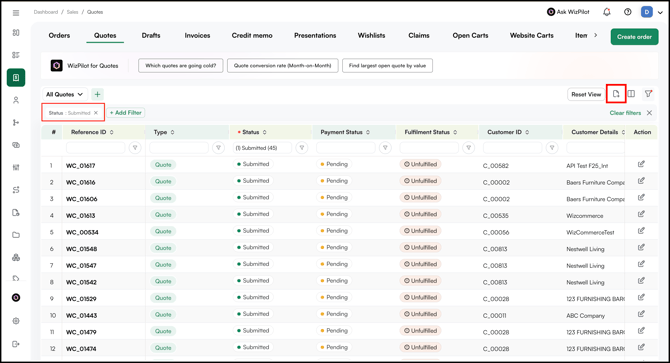
Task: Remove the Status Submitted filter chip
Action: [96, 113]
